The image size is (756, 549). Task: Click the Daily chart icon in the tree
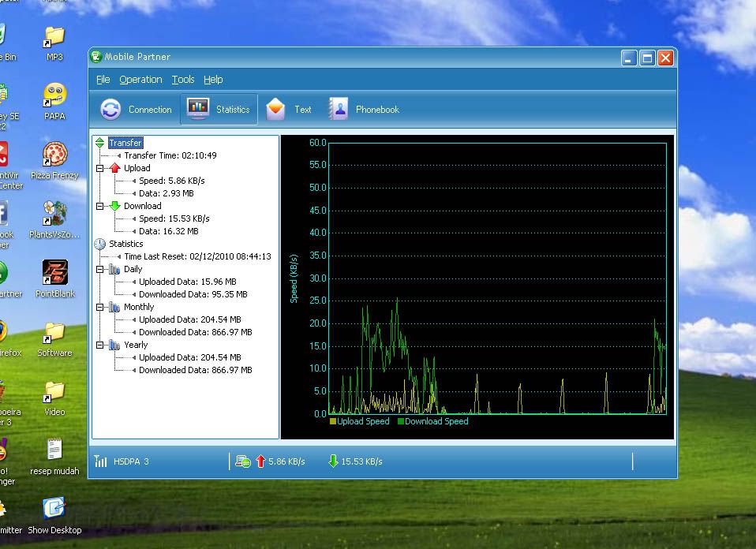(x=114, y=269)
